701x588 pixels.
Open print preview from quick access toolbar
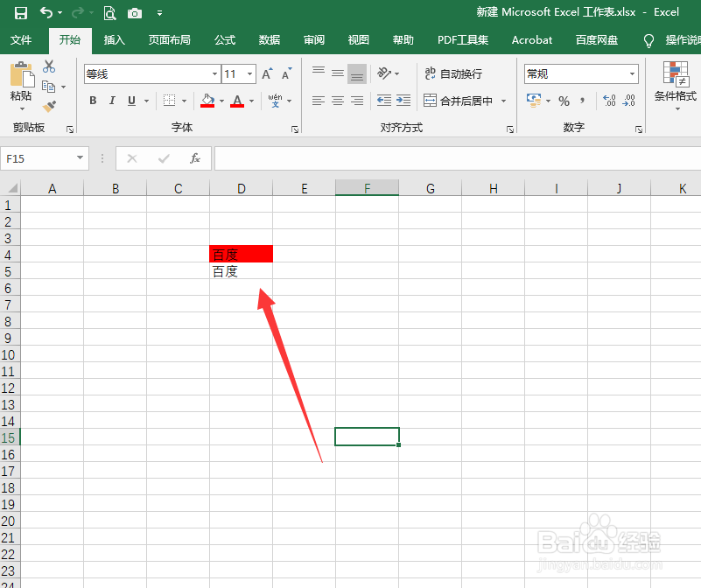click(x=109, y=13)
